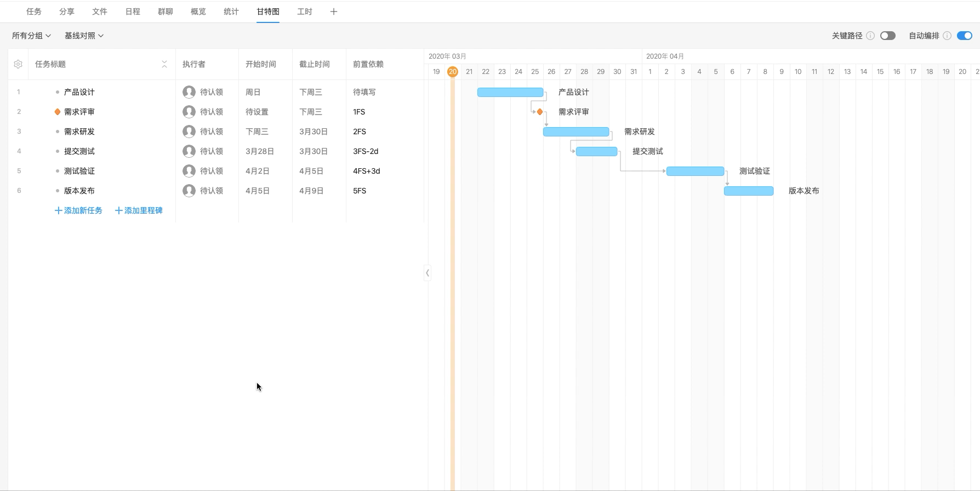Switch to the 任务 tab
Image resolution: width=980 pixels, height=491 pixels.
(x=34, y=12)
